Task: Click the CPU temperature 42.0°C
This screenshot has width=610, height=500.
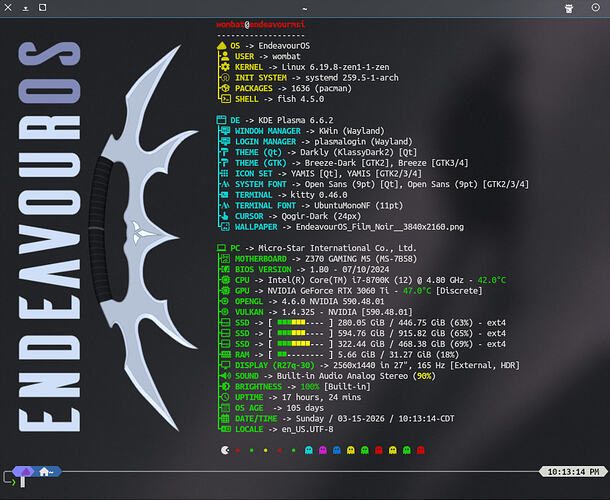Action: tap(492, 280)
